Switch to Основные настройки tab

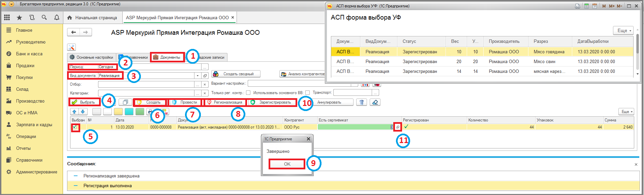(x=91, y=57)
